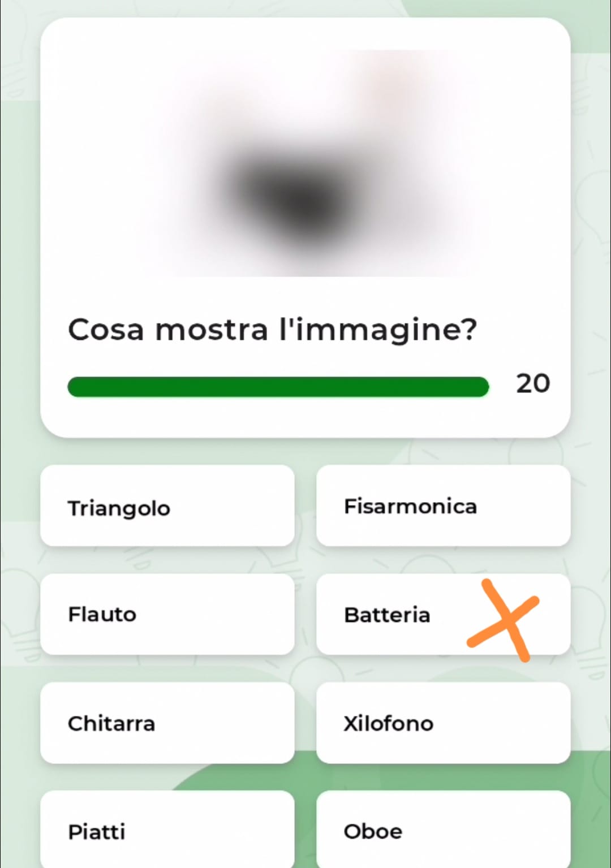
Task: Click the word "l'immagine?" in the question
Action: click(378, 330)
